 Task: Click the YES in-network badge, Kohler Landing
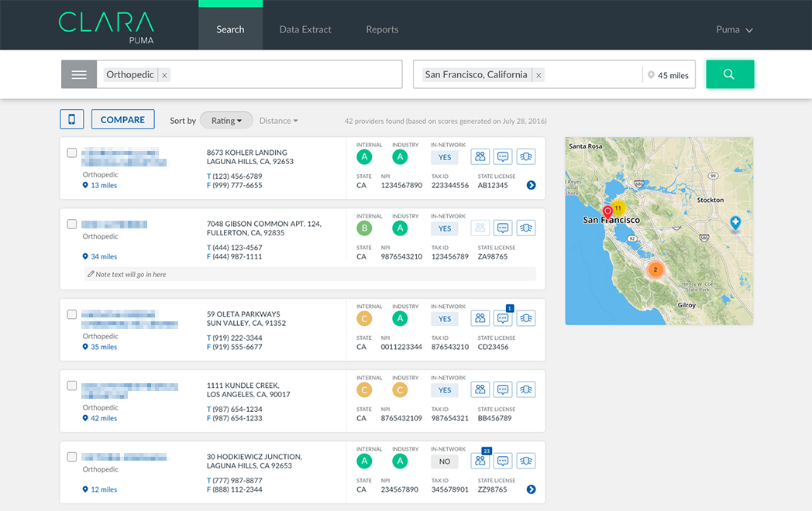point(445,157)
